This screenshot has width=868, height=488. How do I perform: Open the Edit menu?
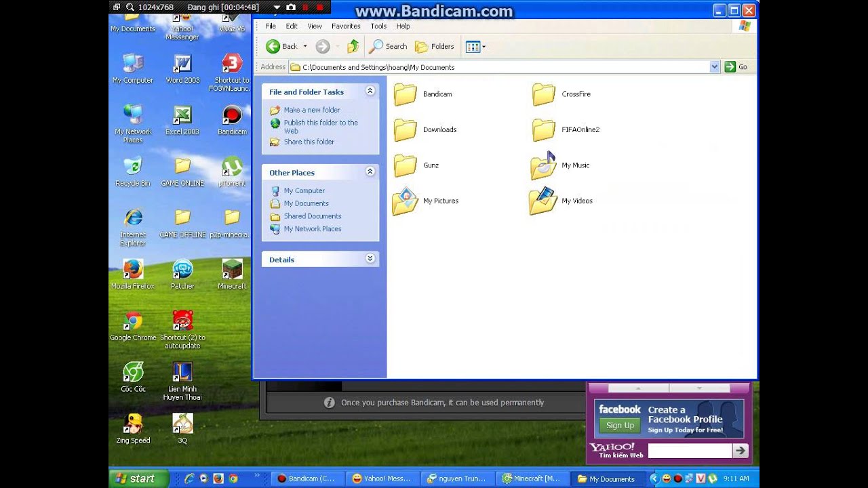[292, 26]
